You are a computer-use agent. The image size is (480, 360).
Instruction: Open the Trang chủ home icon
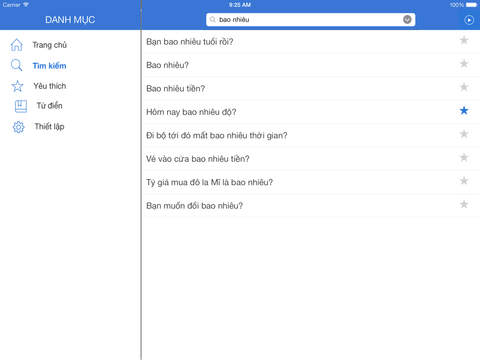click(x=17, y=45)
